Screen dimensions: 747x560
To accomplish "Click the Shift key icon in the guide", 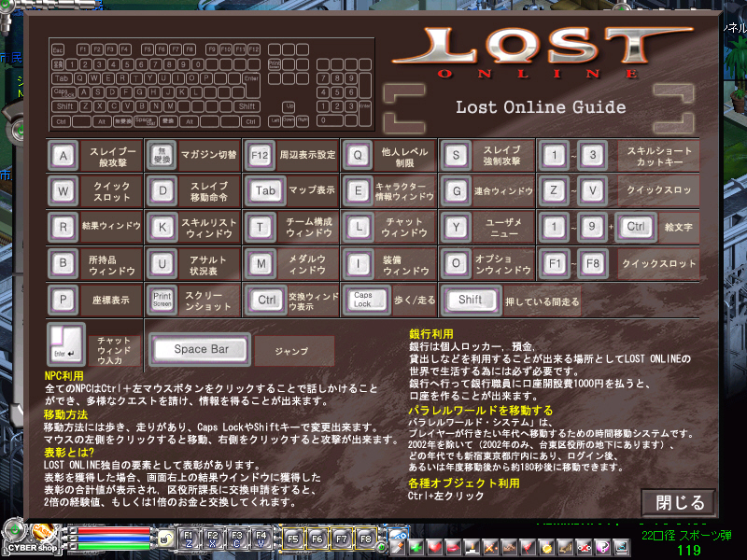I will coord(471,300).
